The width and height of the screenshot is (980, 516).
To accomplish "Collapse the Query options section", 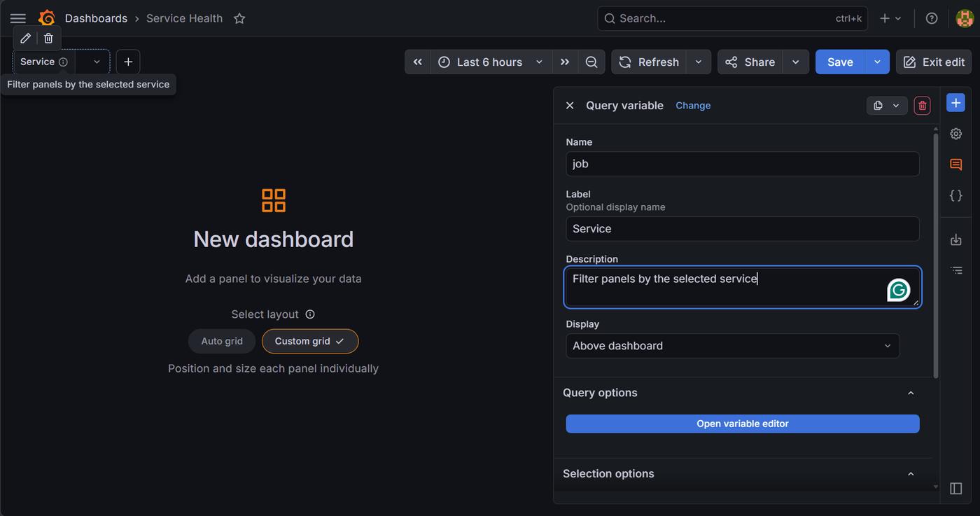I will click(911, 393).
